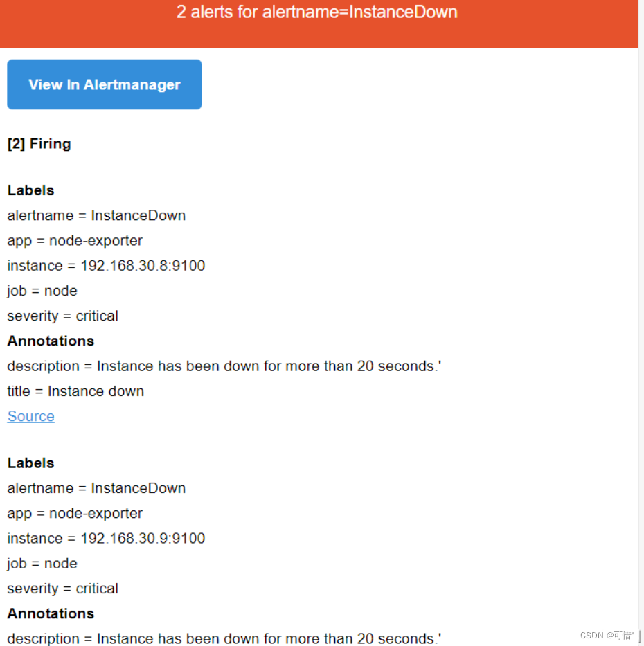Click the first app = node-exporter line

[75, 240]
